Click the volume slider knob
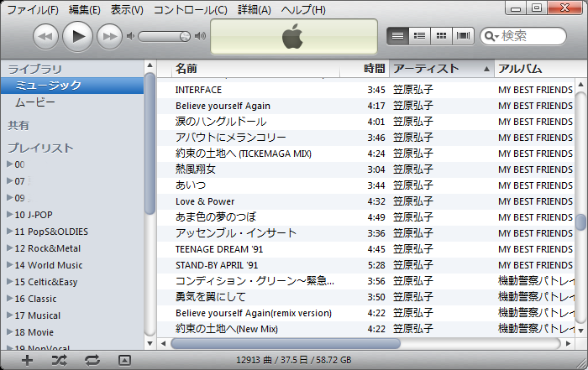The image size is (588, 370). tap(185, 36)
